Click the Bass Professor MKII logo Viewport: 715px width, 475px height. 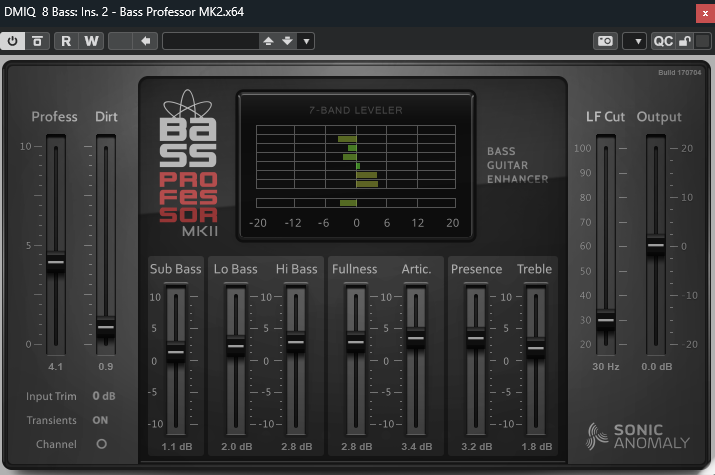tap(189, 166)
